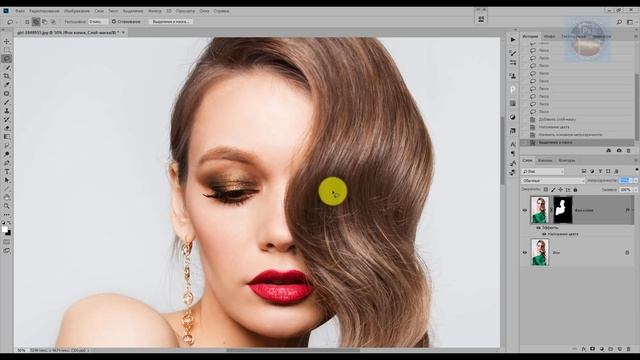Select the Brush tool
This screenshot has height=360, width=640.
(x=7, y=102)
